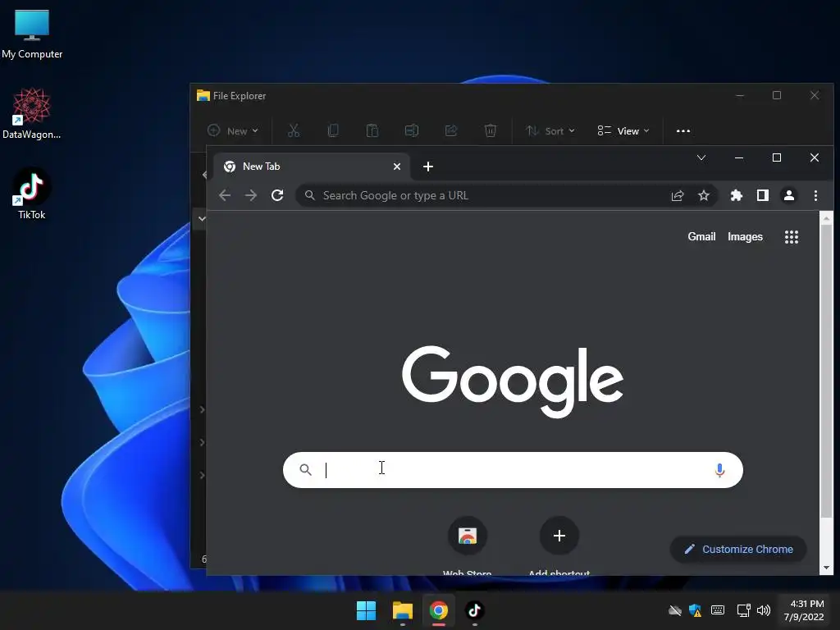
Task: Click Chrome page scrollbar up arrow
Action: point(826,218)
